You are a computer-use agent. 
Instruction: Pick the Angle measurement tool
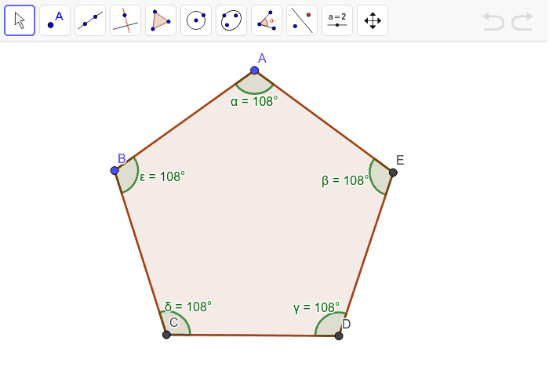click(x=267, y=20)
